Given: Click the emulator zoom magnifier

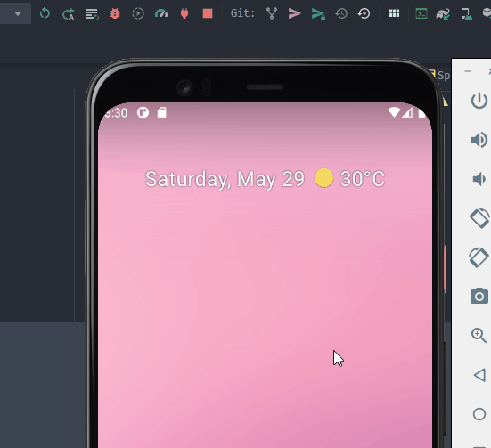Looking at the screenshot, I should pos(479,335).
